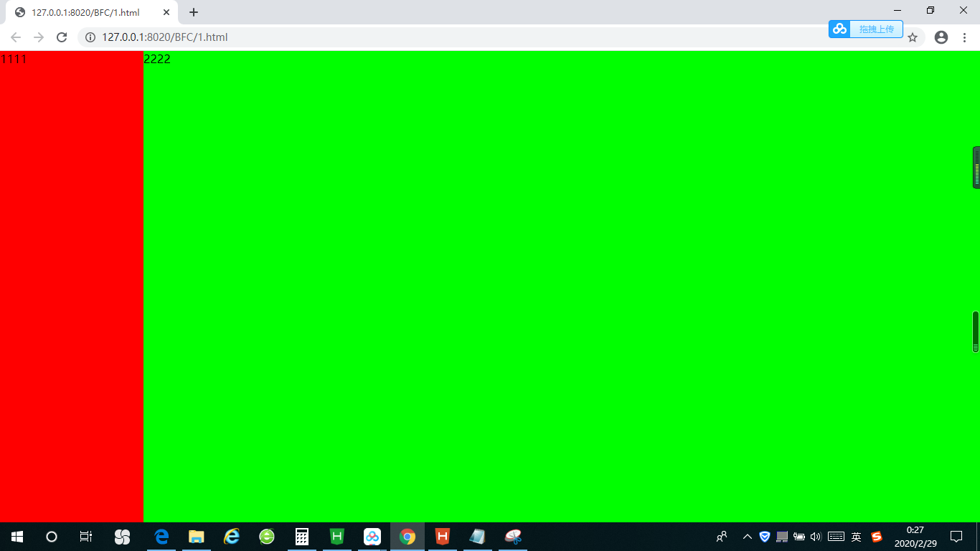Open the Windows Start menu
980x551 pixels.
tap(17, 537)
